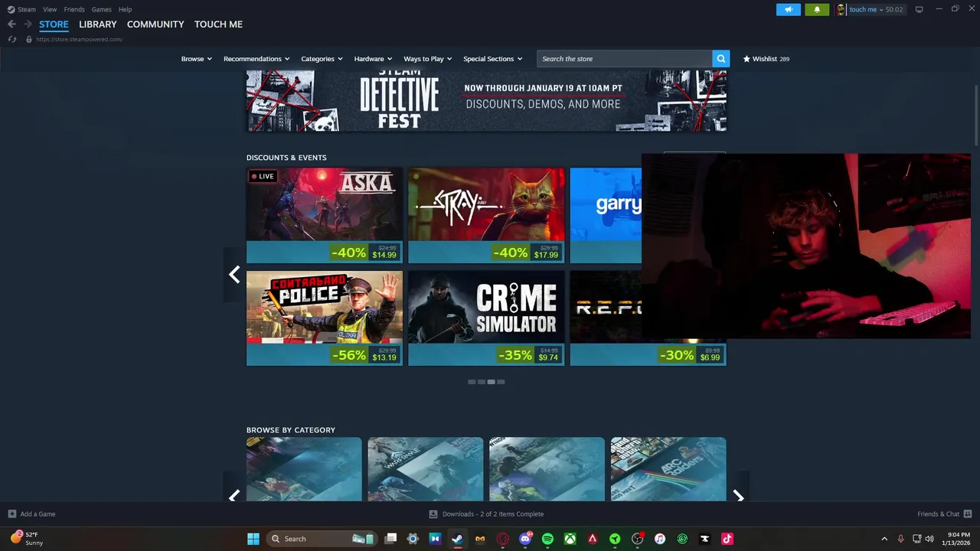The height and width of the screenshot is (551, 980).
Task: Click Add a Game
Action: (31, 514)
